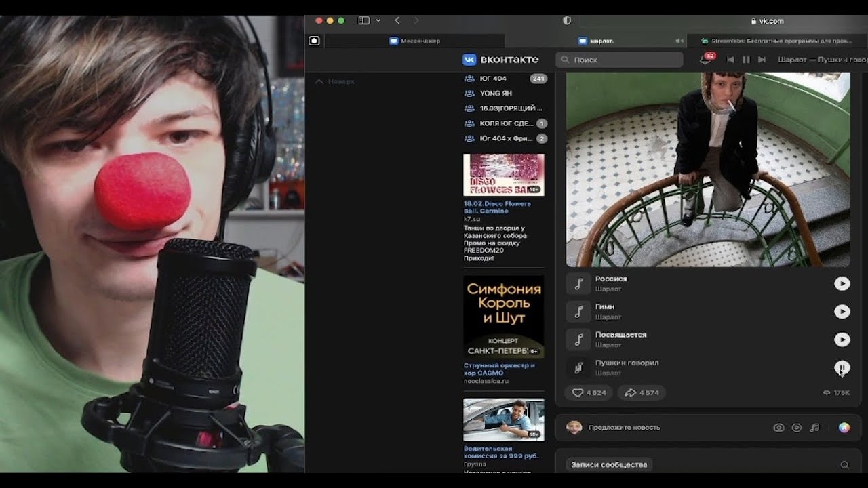Open the pinned tab at left of tab bar
Screen dimensions: 868x488
(314, 41)
